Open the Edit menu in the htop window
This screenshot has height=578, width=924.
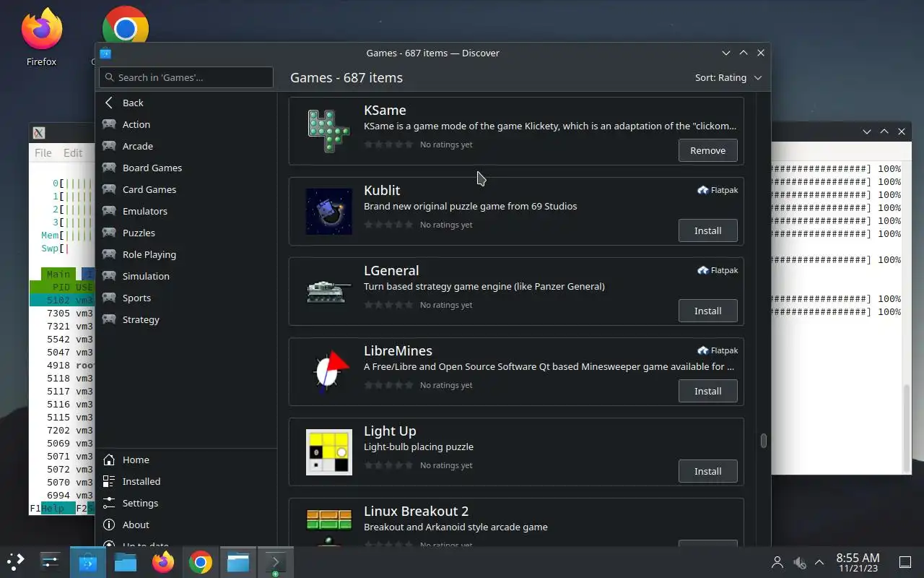pos(73,152)
